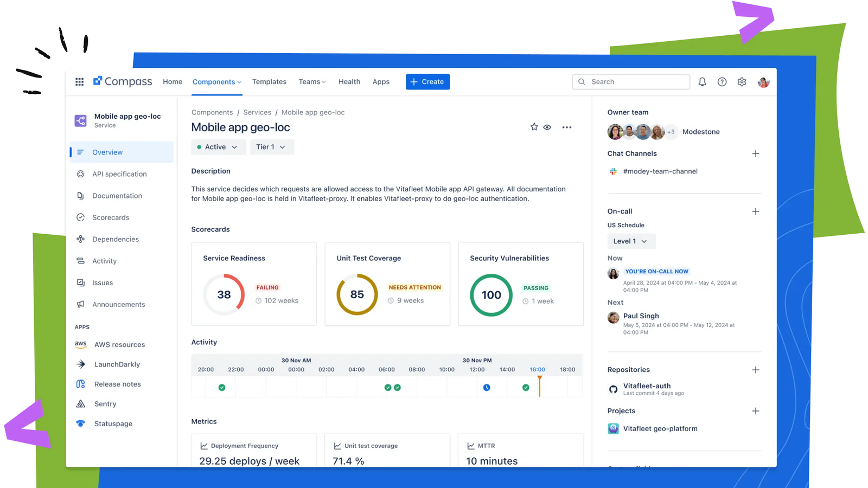Click the LaunchDarkly app icon

click(x=80, y=364)
